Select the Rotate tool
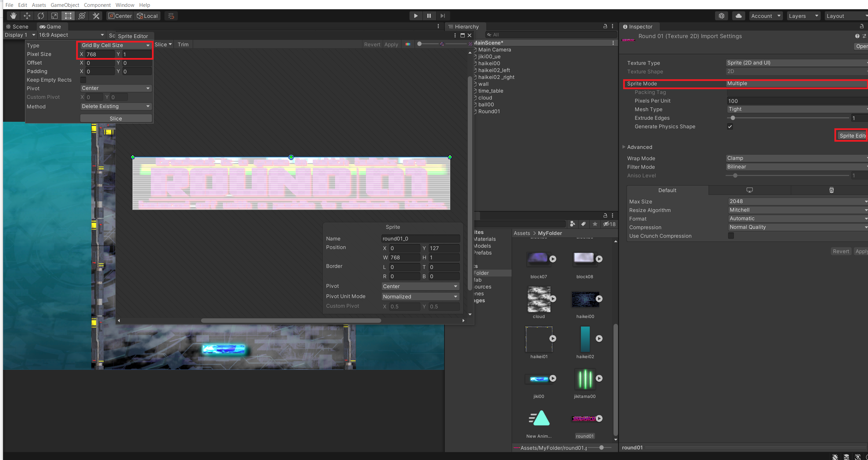 41,16
